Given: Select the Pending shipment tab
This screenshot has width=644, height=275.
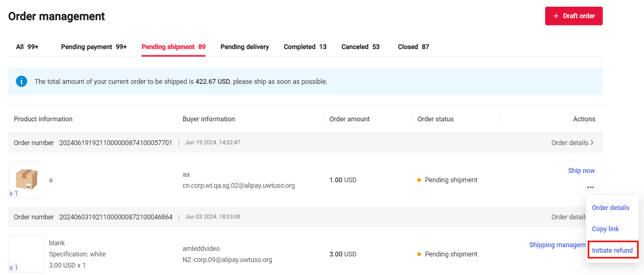Looking at the screenshot, I should [x=173, y=47].
